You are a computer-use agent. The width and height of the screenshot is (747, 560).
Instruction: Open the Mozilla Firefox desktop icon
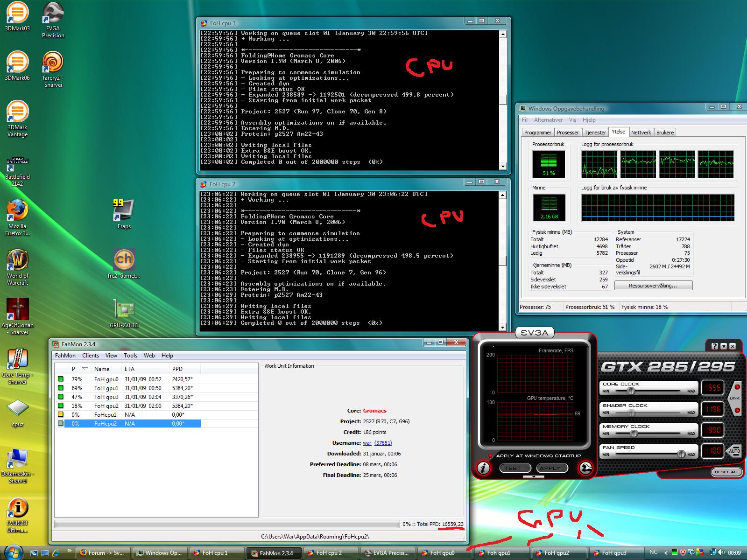coord(17,217)
